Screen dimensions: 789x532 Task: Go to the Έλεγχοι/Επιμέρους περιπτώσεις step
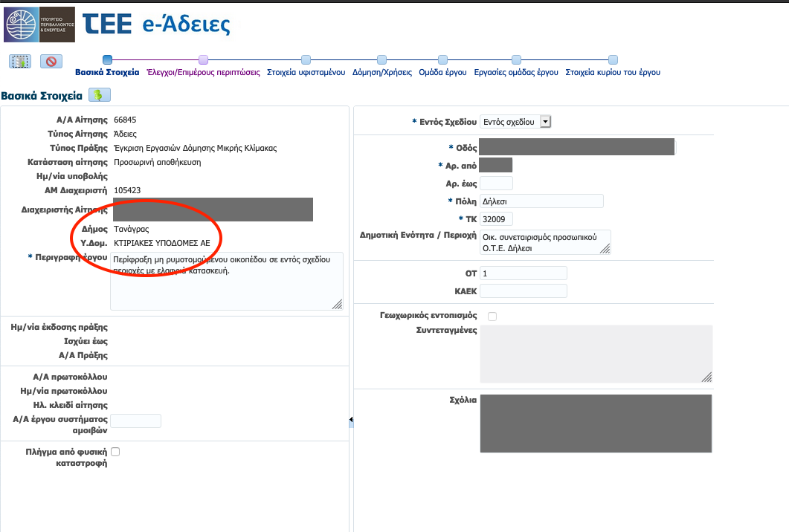pos(203,73)
